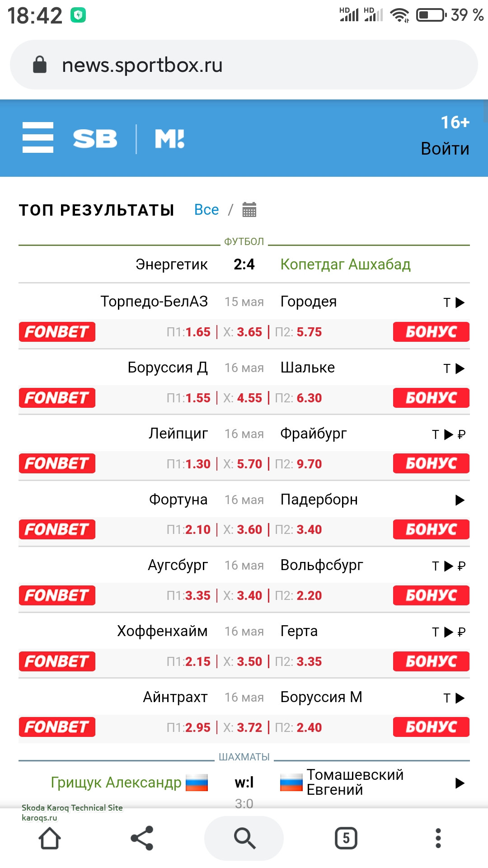
Task: Open the hamburger menu
Action: 38,137
